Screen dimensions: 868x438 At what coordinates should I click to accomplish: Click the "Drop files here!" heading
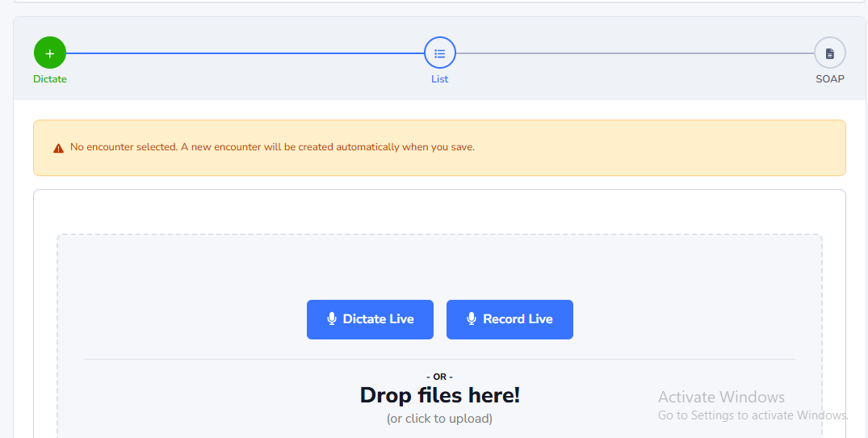[439, 395]
